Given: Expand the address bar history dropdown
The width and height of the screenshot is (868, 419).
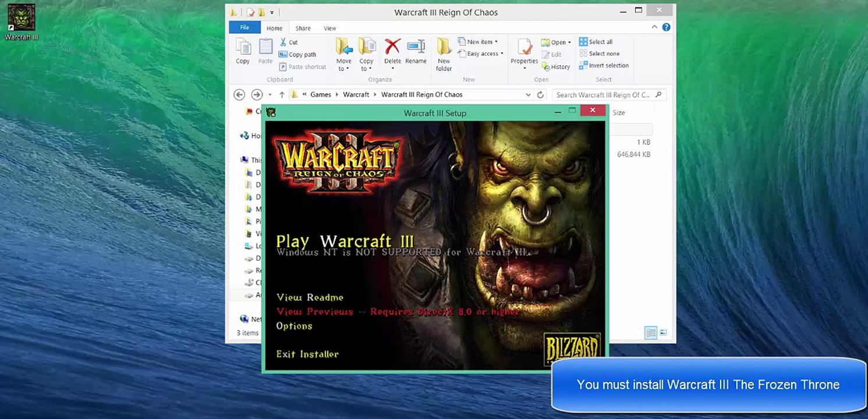Looking at the screenshot, I should (528, 95).
